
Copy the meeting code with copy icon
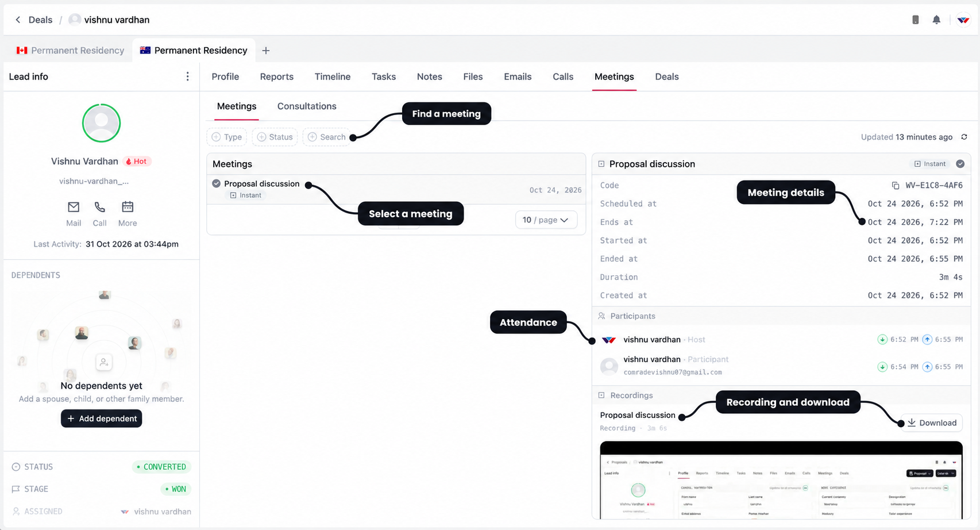click(895, 186)
